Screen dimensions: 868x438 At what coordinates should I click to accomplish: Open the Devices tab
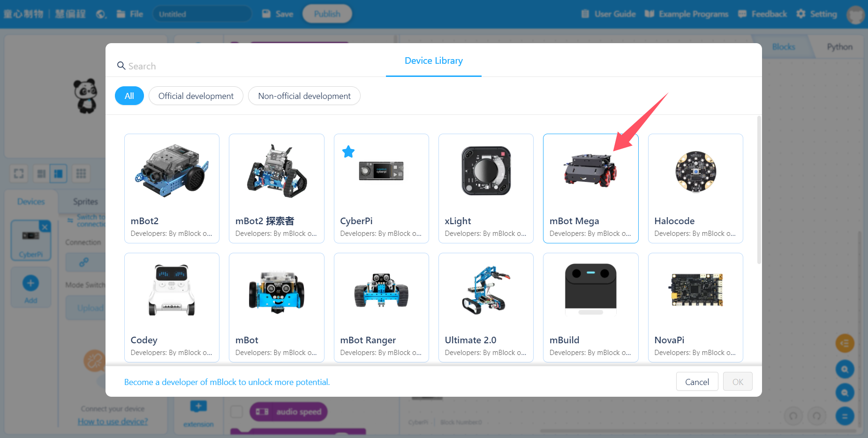[x=31, y=202]
